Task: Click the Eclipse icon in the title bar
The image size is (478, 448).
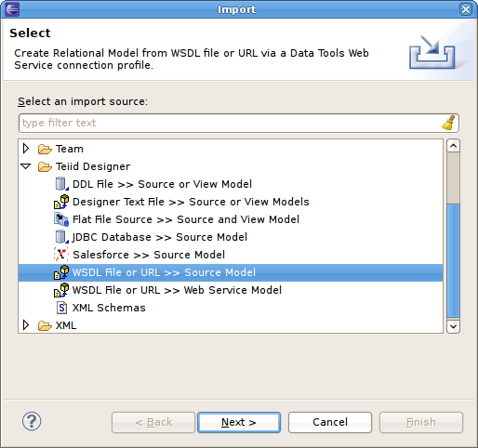Action: pyautogui.click(x=12, y=8)
